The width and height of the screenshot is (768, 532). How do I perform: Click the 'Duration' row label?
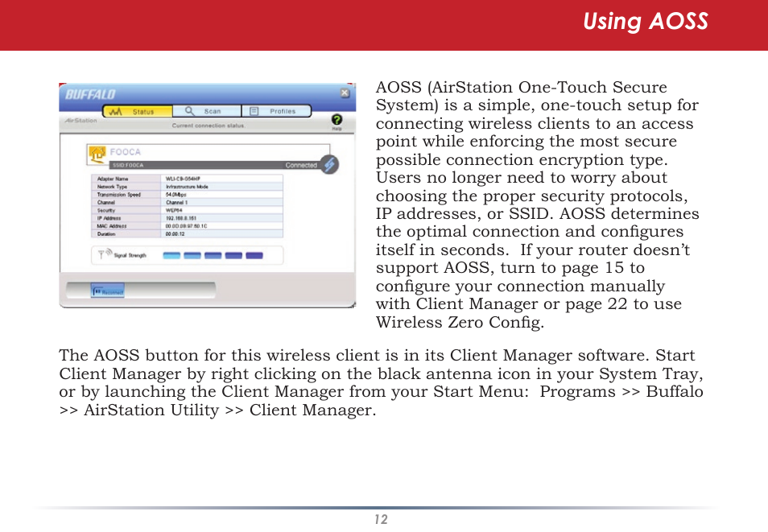[x=106, y=233]
